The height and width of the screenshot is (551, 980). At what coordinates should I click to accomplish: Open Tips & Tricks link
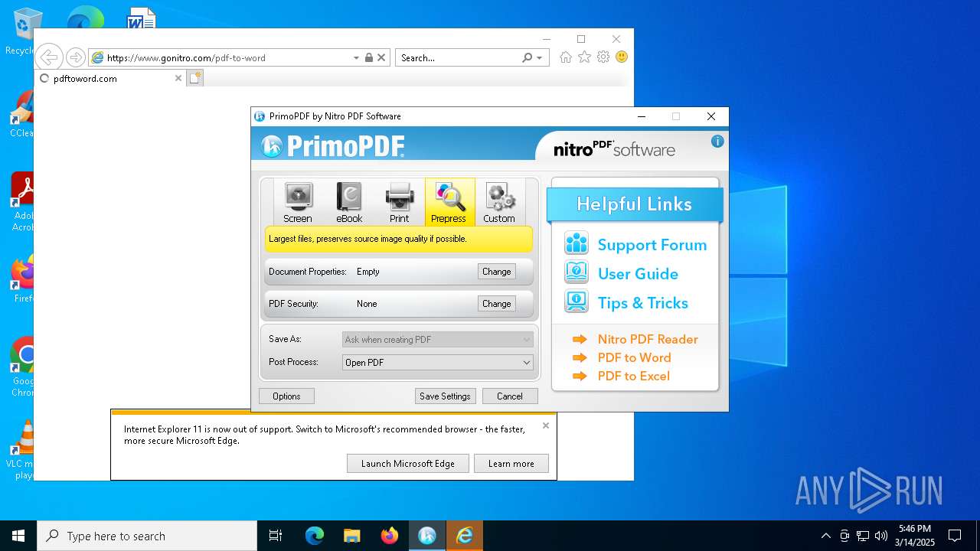coord(643,303)
